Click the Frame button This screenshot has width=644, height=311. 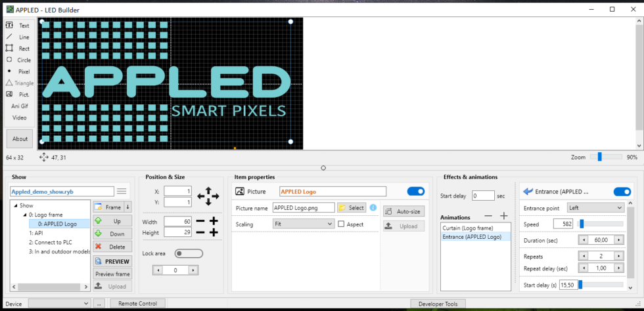coord(108,207)
